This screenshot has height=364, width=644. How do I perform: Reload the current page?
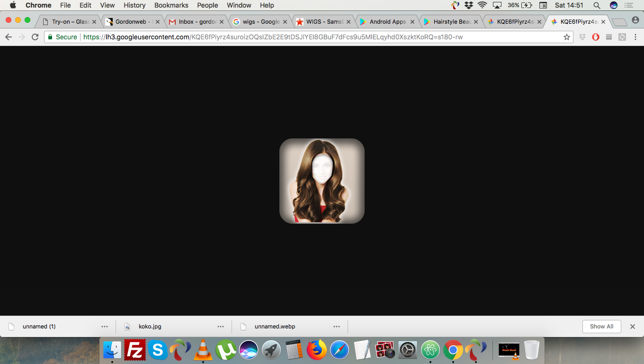pos(35,36)
